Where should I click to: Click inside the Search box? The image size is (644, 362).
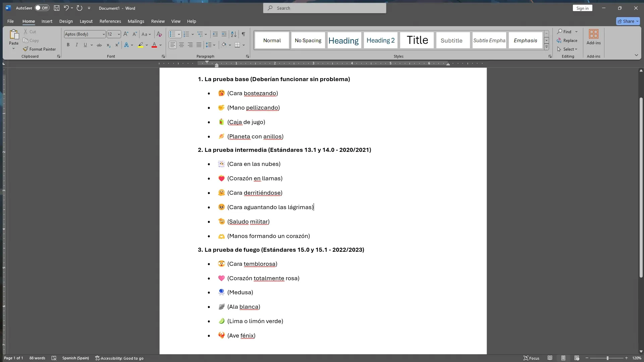click(x=324, y=8)
